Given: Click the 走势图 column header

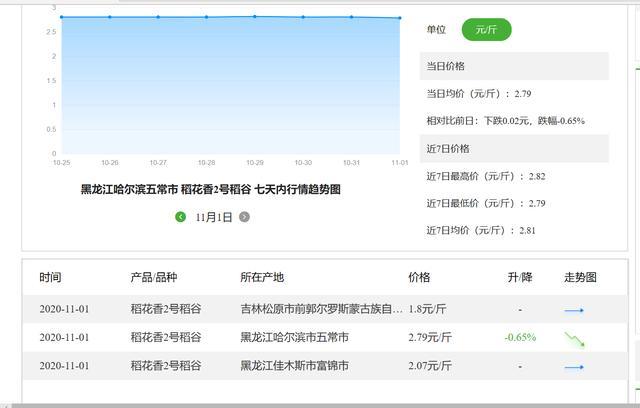Looking at the screenshot, I should tap(579, 277).
